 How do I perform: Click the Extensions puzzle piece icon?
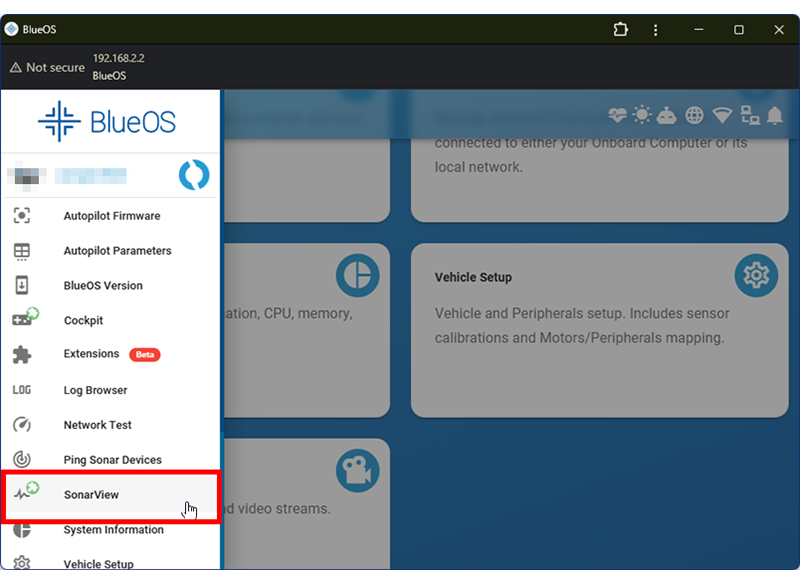tap(21, 355)
